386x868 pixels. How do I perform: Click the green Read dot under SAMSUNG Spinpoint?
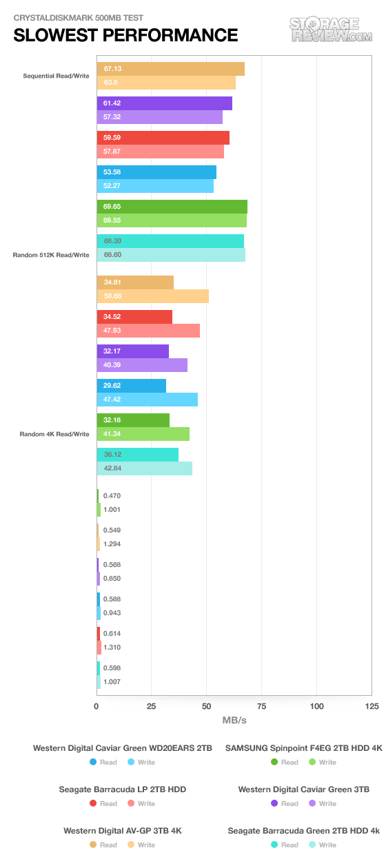point(275,762)
